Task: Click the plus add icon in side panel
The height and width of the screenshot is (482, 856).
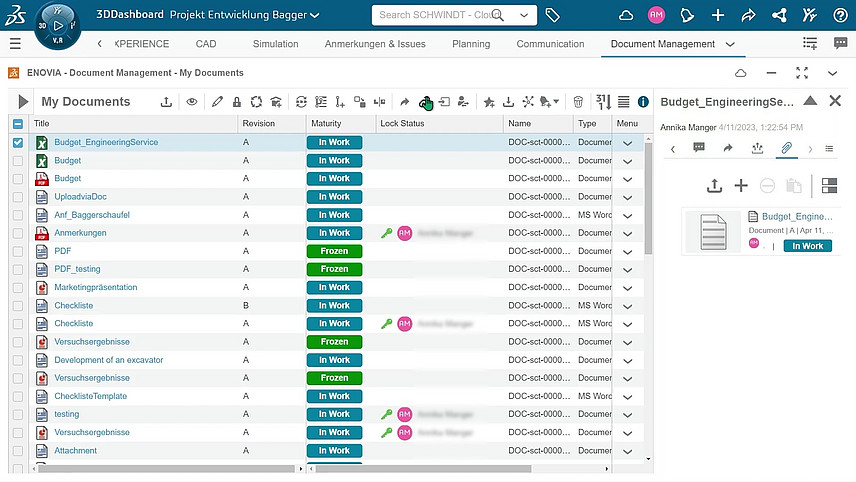Action: pos(741,186)
